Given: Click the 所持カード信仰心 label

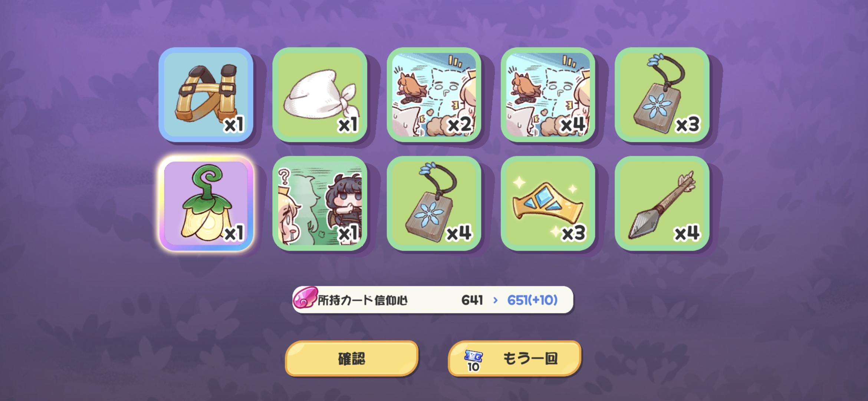Looking at the screenshot, I should coord(363,300).
